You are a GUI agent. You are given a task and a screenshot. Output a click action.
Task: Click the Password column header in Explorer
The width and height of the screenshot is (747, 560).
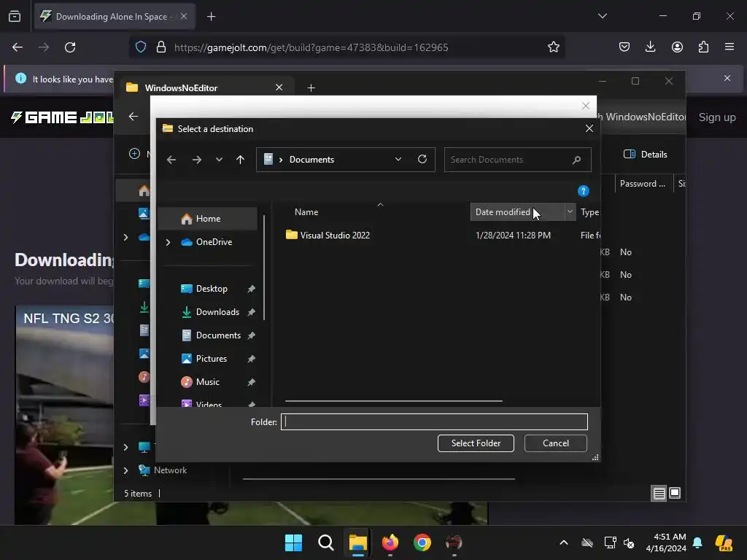point(642,184)
